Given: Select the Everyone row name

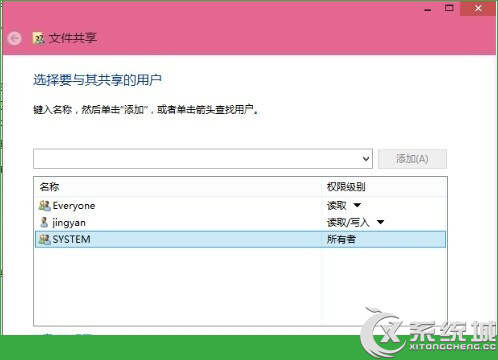Looking at the screenshot, I should coord(74,206).
